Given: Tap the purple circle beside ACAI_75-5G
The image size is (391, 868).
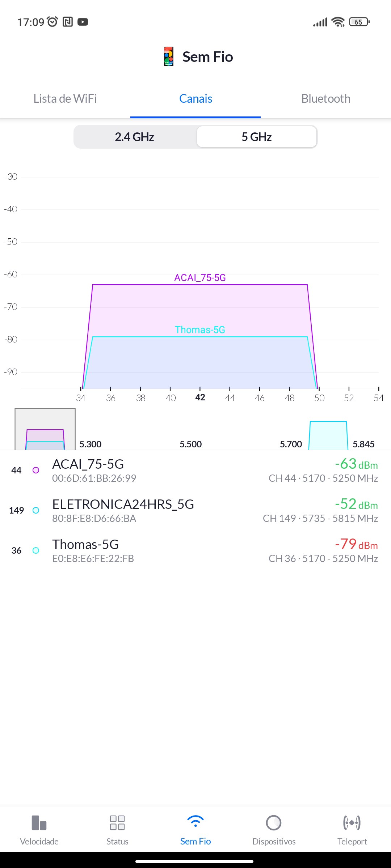Looking at the screenshot, I should click(36, 470).
